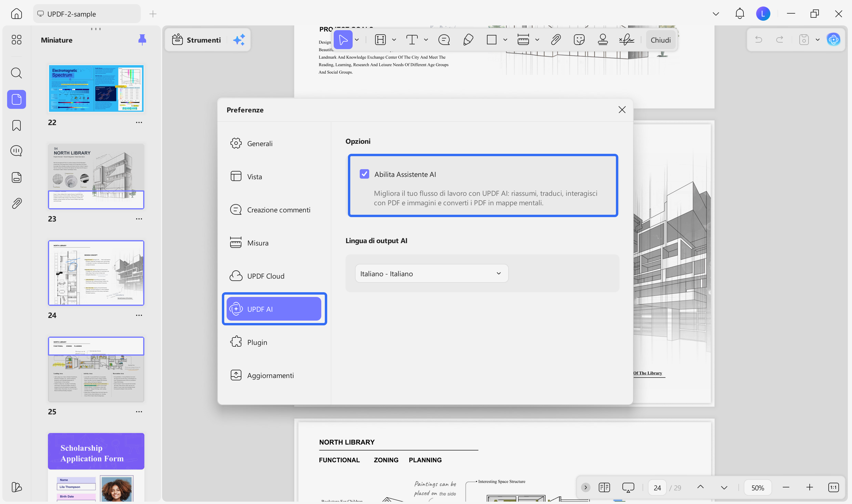Expand the save options dropdown arrow
852x504 pixels.
pos(818,40)
